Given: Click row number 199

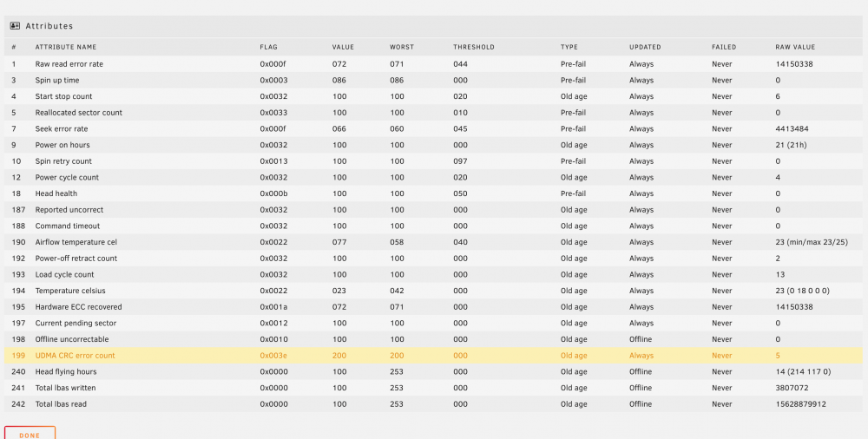Looking at the screenshot, I should (x=18, y=356).
